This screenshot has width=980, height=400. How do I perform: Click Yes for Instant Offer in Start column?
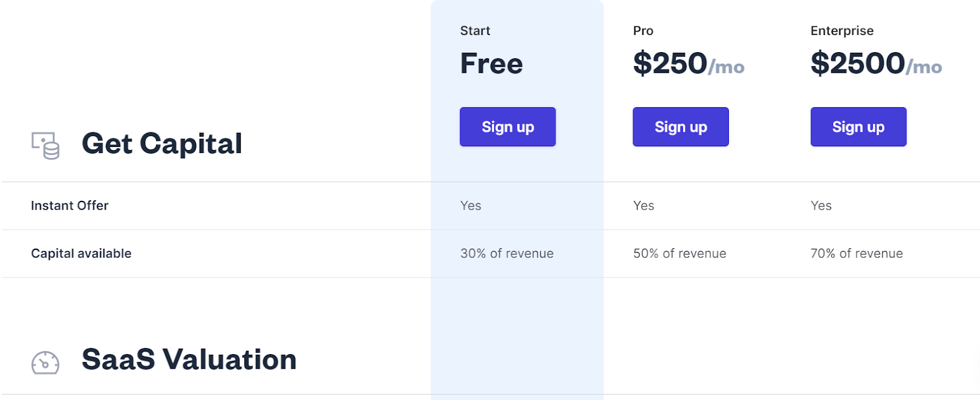click(470, 206)
